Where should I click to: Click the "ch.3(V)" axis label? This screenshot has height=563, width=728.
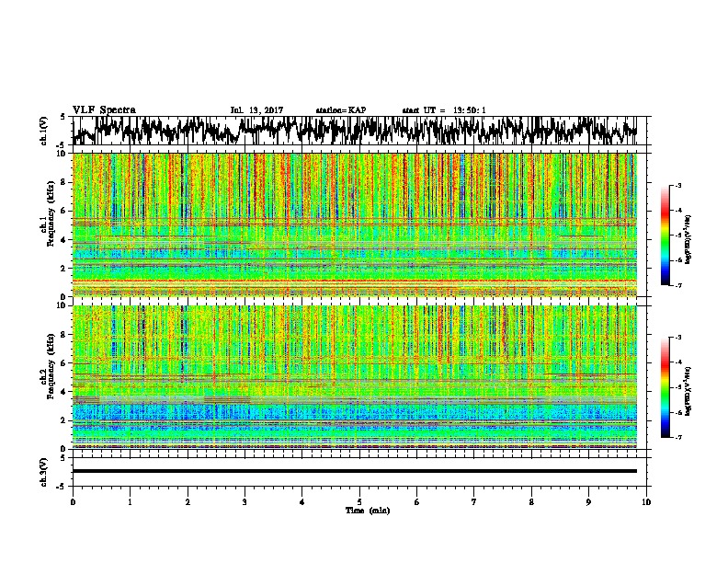pyautogui.click(x=43, y=472)
